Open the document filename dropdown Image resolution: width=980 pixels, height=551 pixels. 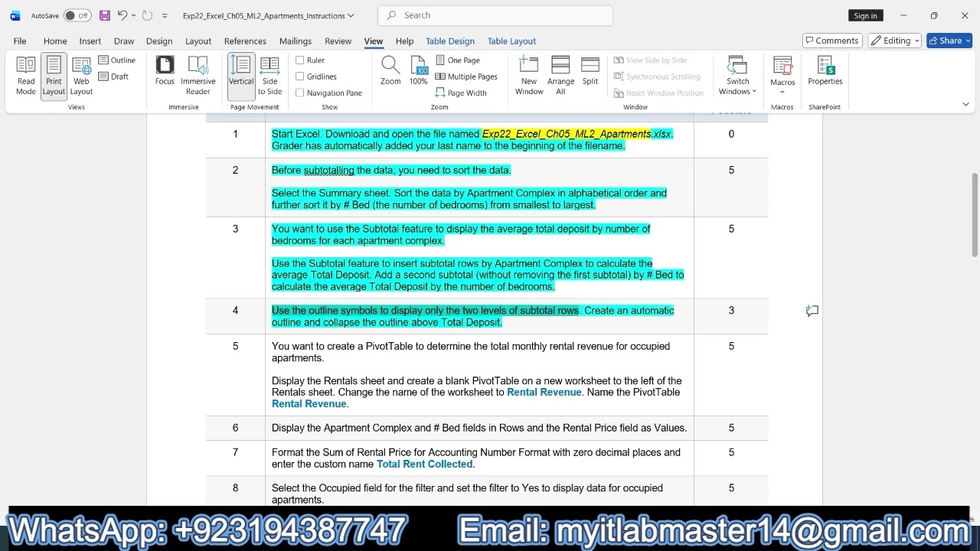[351, 15]
